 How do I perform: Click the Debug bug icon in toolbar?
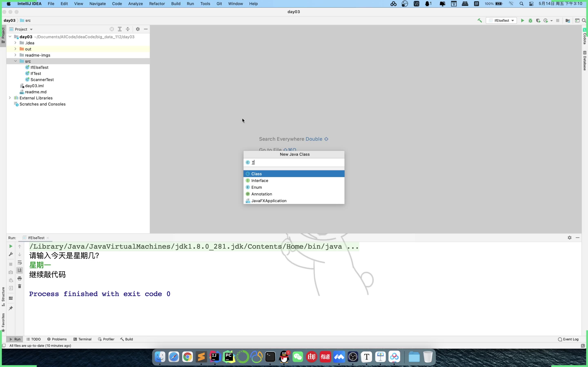tap(530, 21)
